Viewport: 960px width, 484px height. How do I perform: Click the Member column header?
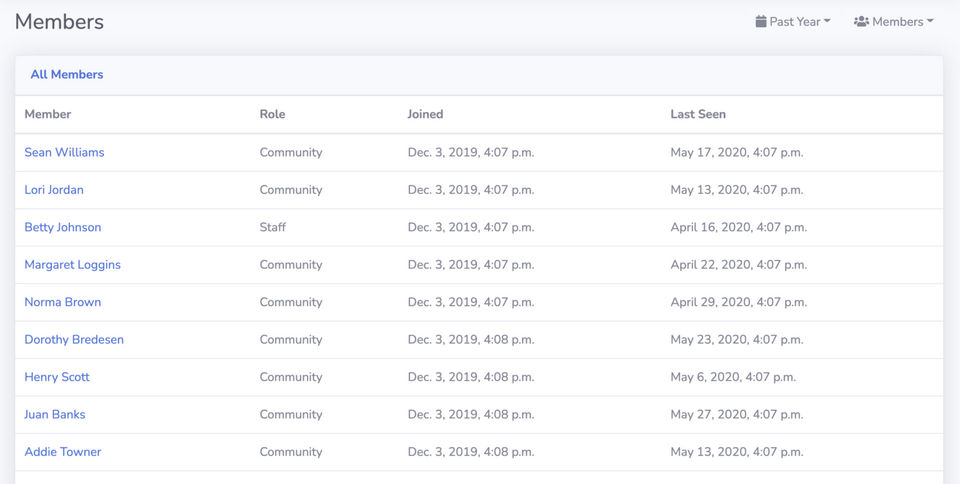48,114
